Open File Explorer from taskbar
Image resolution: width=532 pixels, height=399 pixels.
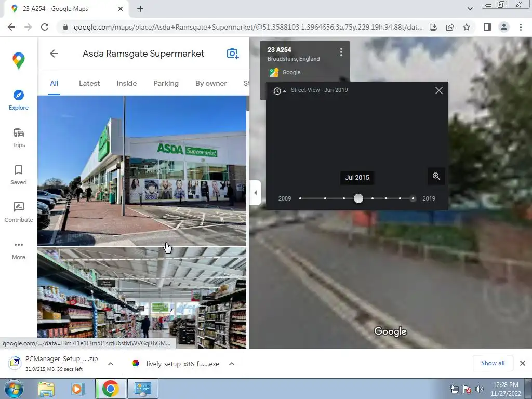46,389
